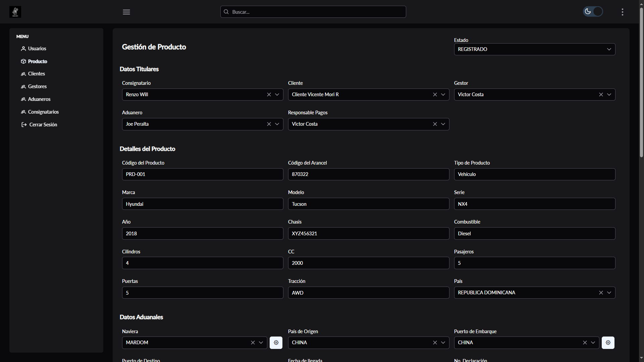Open the Responsable Pagos dropdown arrow
644x362 pixels.
pos(443,124)
